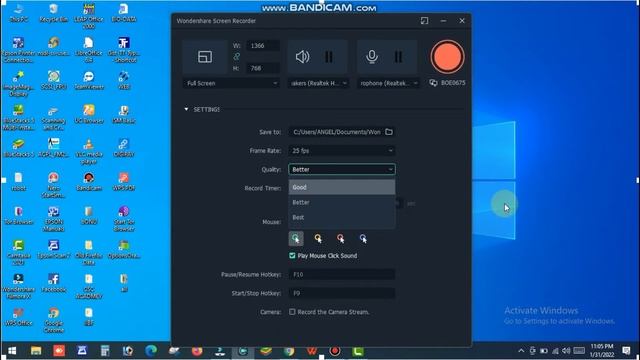Open the Frame Rate 25 fps dropdown
This screenshot has width=640, height=360.
click(x=342, y=151)
